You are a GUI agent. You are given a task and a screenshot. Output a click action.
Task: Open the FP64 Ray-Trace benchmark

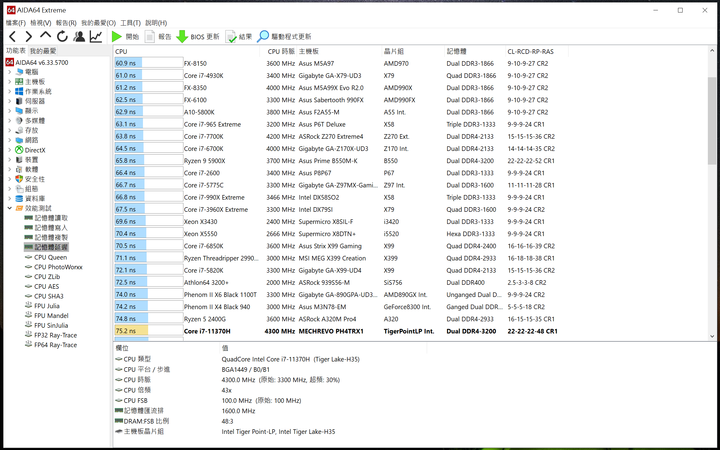coord(51,345)
